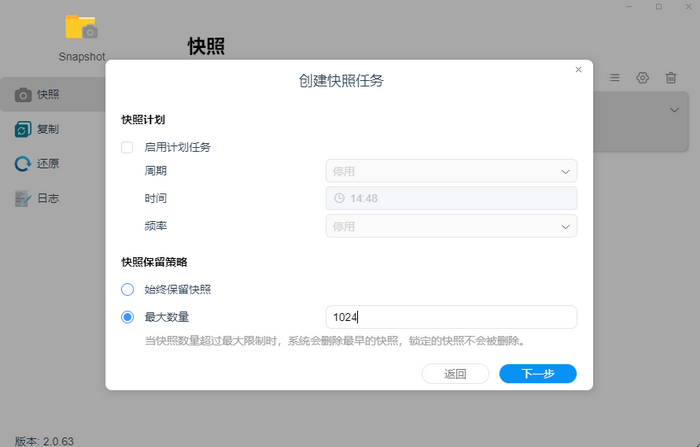Open the 日志 (Log) sidebar section
700x447 pixels.
(x=48, y=198)
